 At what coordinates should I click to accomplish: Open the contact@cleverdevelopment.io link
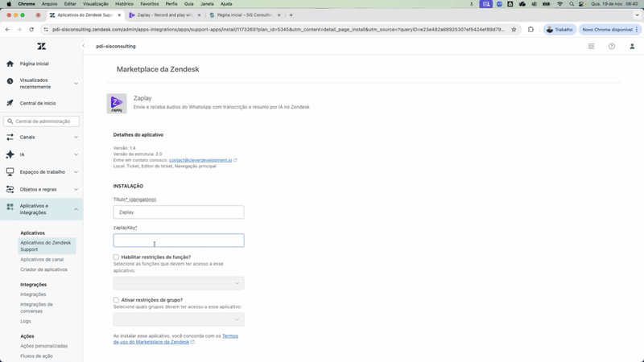(200, 160)
